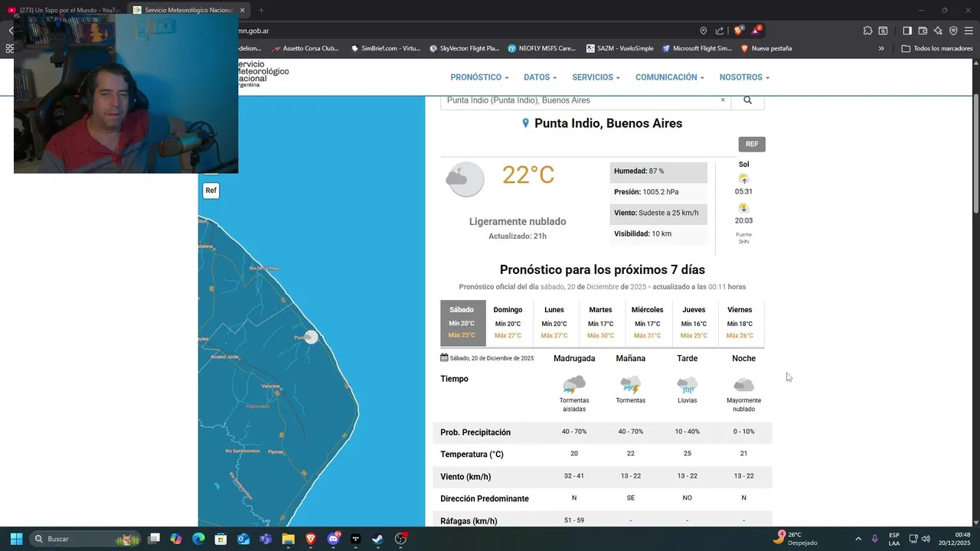Expand the NOSOTROS dropdown menu
Screen dimensions: 980x551
click(744, 77)
